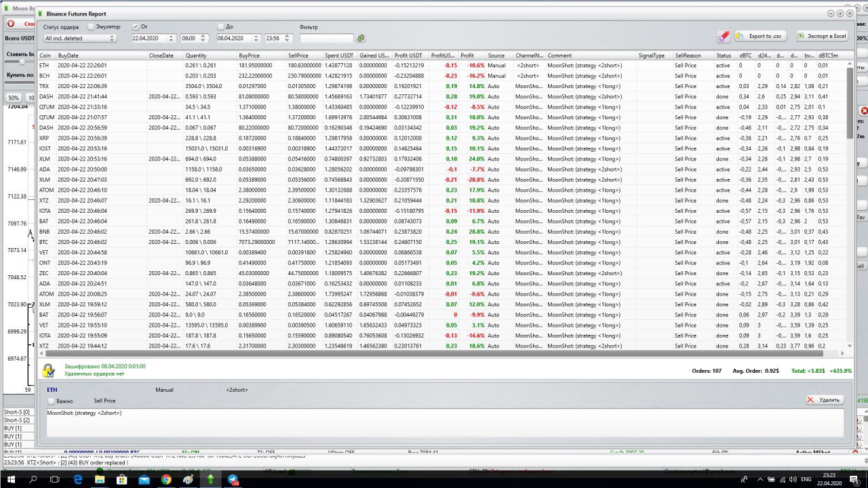Click the green refresh filter icon
Viewport: 868px width, 488px height.
pos(361,39)
